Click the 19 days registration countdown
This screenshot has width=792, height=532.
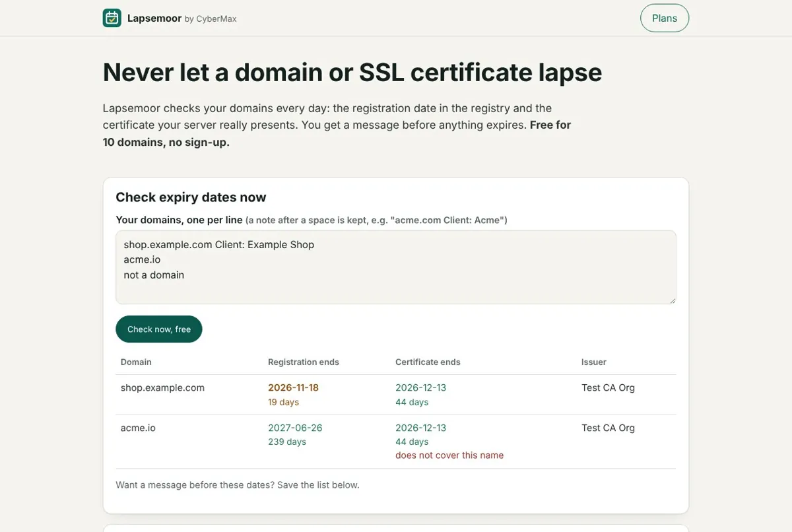tap(283, 402)
